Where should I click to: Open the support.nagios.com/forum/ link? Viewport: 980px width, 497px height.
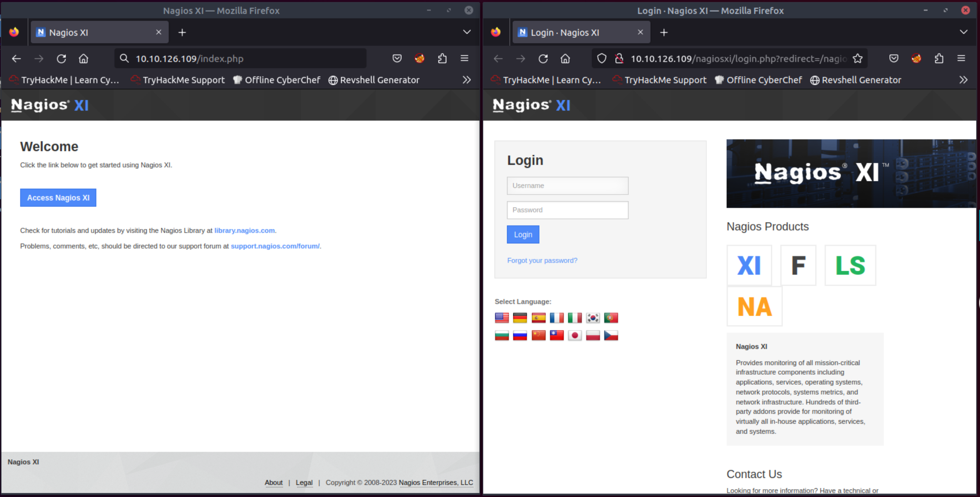tap(275, 246)
